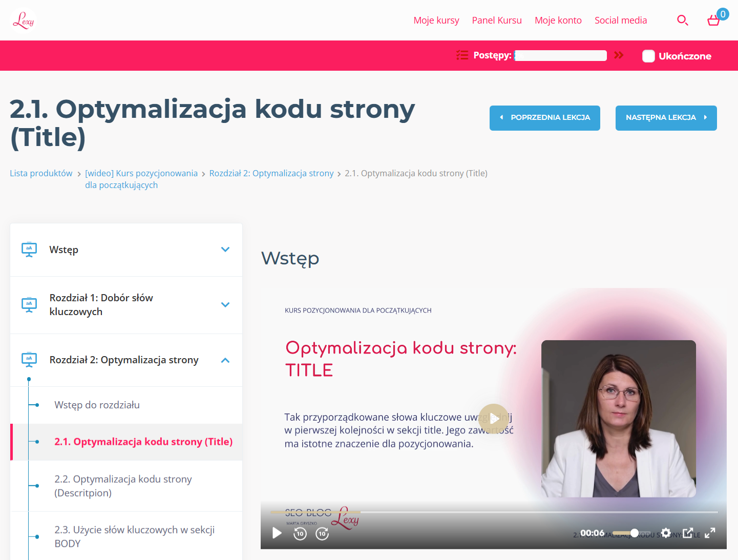Image resolution: width=738 pixels, height=560 pixels.
Task: Open video in pop-out window
Action: [x=688, y=533]
